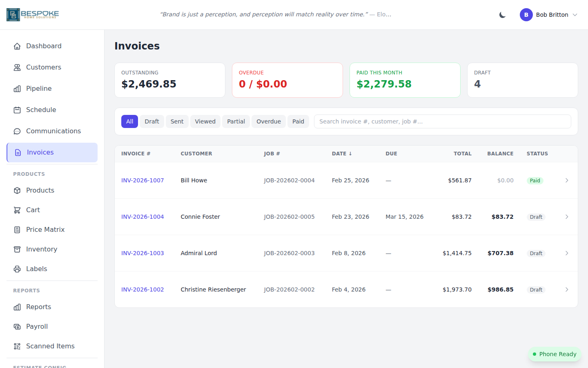
Task: Toggle dark mode with the moon icon
Action: 502,14
